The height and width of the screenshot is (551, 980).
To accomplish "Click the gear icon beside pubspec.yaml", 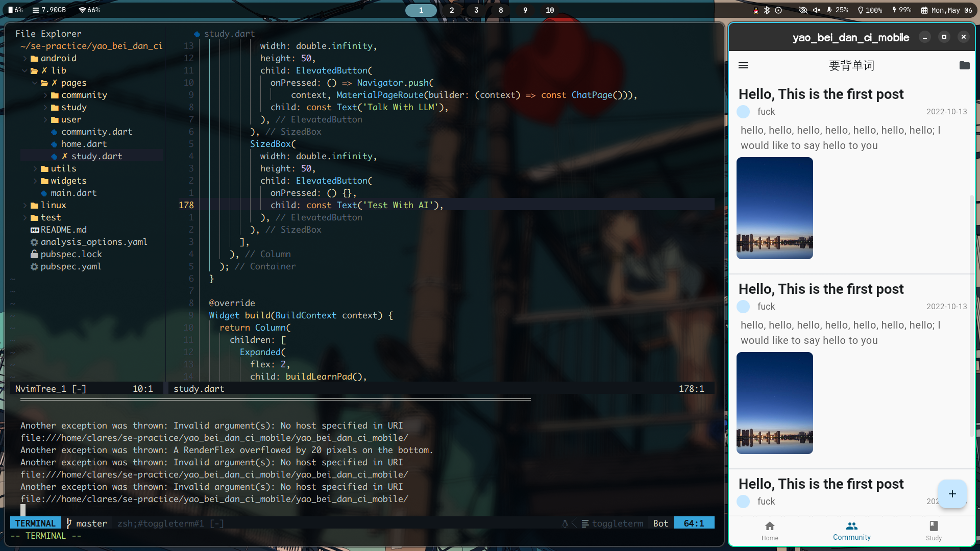I will (34, 266).
